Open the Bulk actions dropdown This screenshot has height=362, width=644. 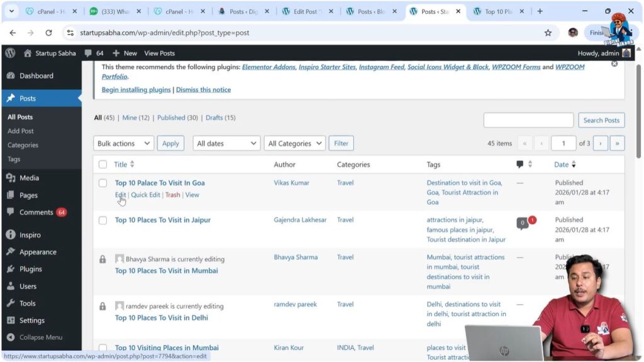(123, 143)
